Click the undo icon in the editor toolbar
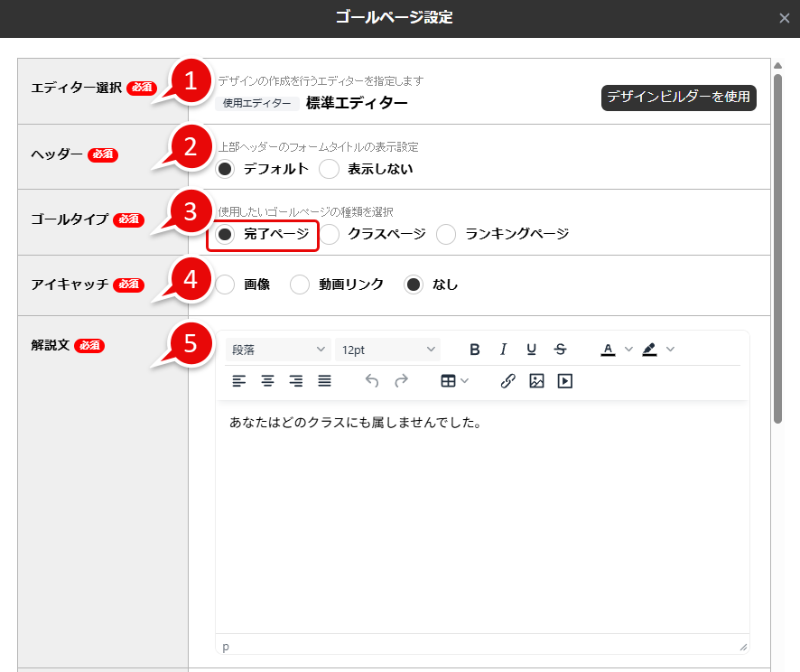The width and height of the screenshot is (800, 672). click(370, 380)
